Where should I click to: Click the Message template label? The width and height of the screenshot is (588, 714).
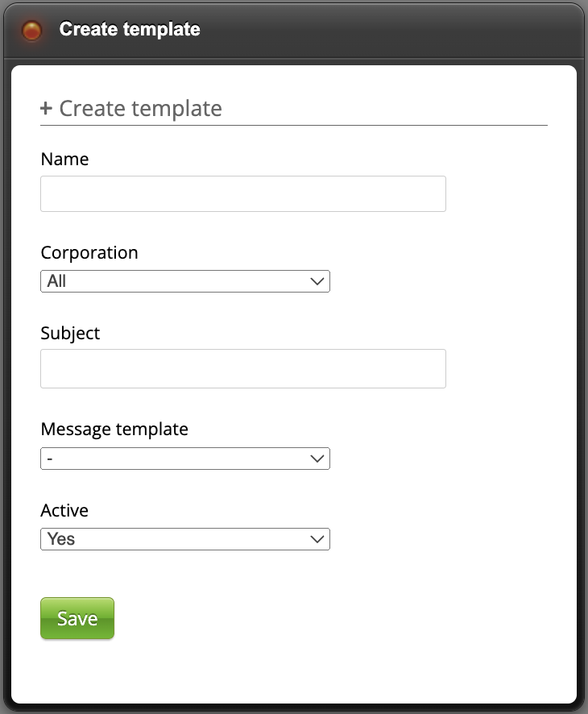[x=114, y=430]
